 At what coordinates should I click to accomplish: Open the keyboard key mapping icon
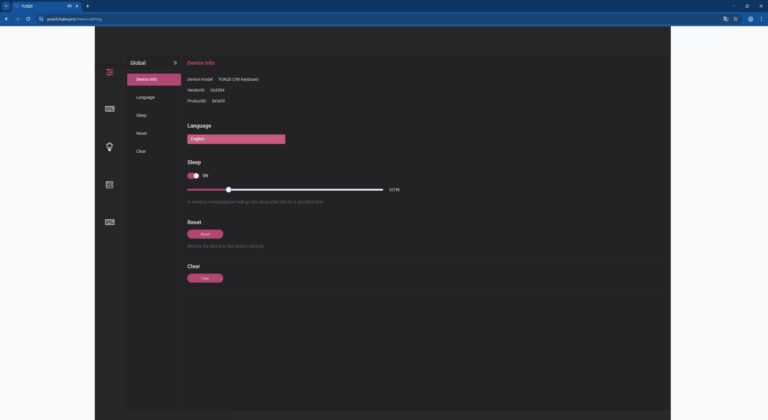click(x=110, y=109)
